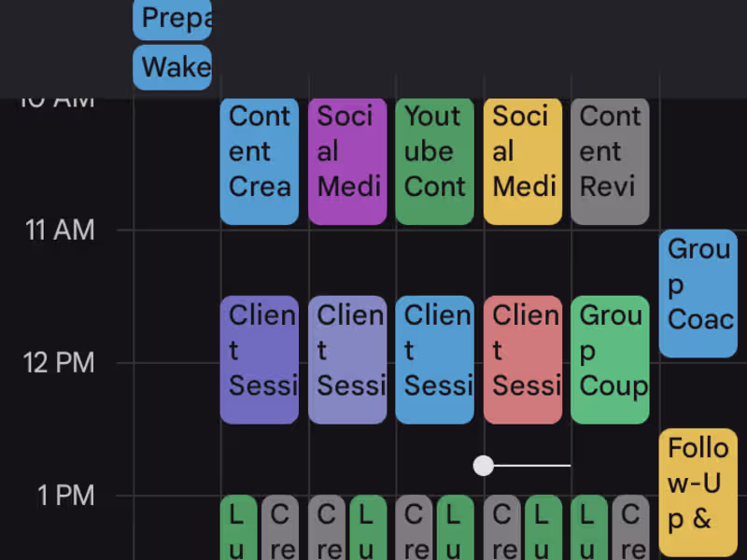Open the blue Wake event
Screen dimensions: 747x560
(173, 67)
